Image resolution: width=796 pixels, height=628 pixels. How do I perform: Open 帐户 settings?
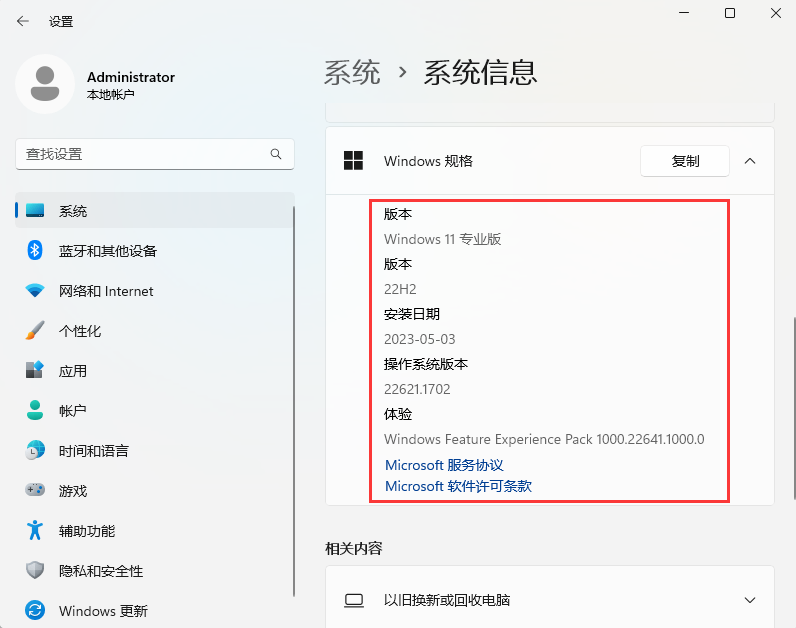coord(155,410)
